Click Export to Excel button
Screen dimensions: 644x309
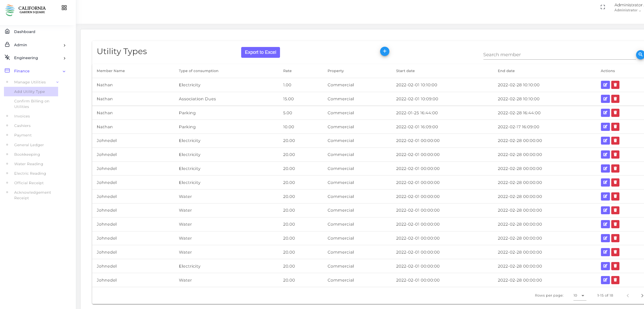tap(260, 52)
